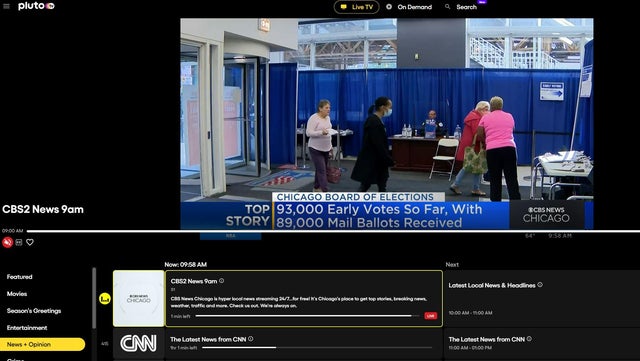Viewport: 640px width, 361px height.
Task: Open info for Latest Local News & Headlines
Action: [x=540, y=285]
